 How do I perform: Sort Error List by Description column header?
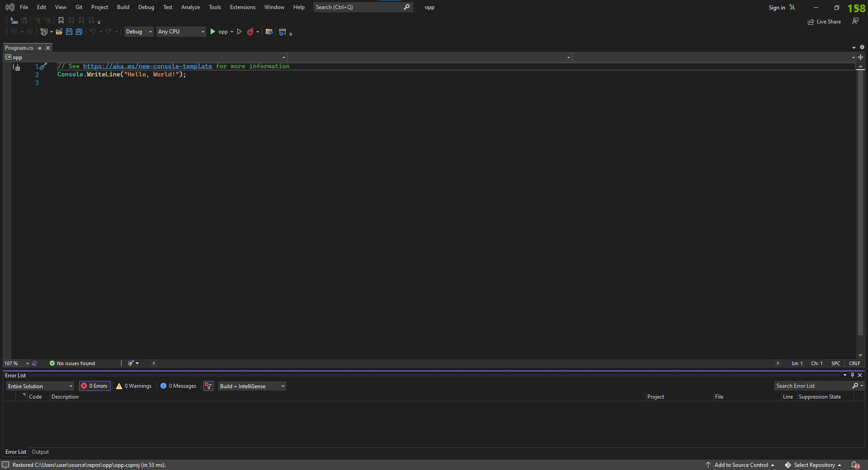click(x=65, y=397)
